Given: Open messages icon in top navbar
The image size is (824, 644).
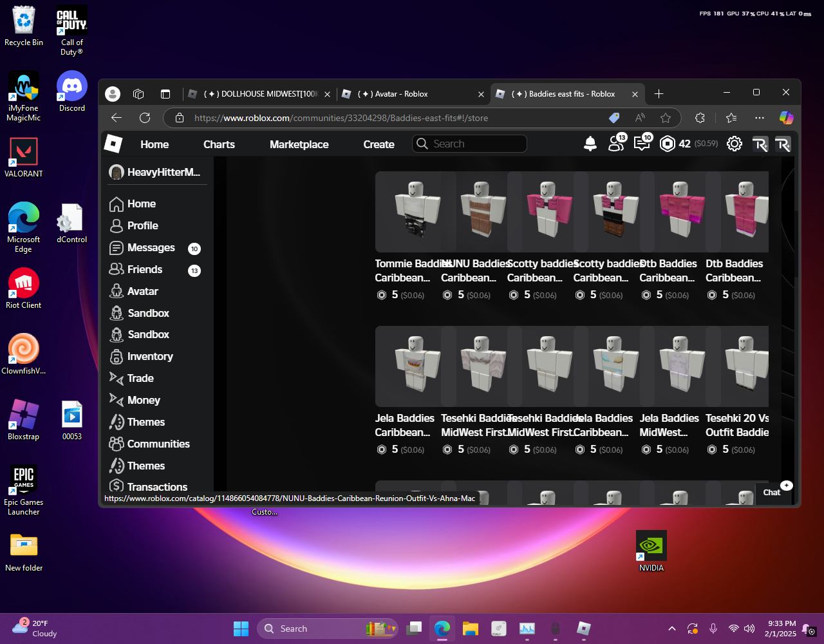Looking at the screenshot, I should [642, 144].
